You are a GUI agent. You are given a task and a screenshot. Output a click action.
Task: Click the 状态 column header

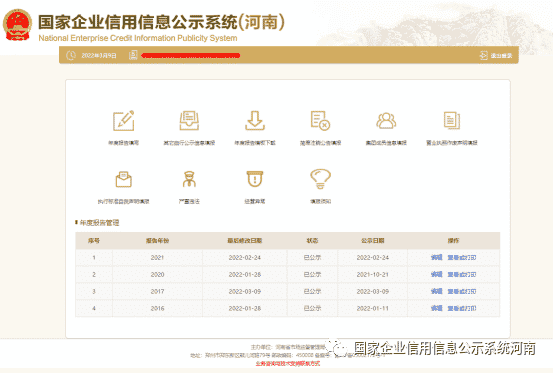[x=312, y=240]
